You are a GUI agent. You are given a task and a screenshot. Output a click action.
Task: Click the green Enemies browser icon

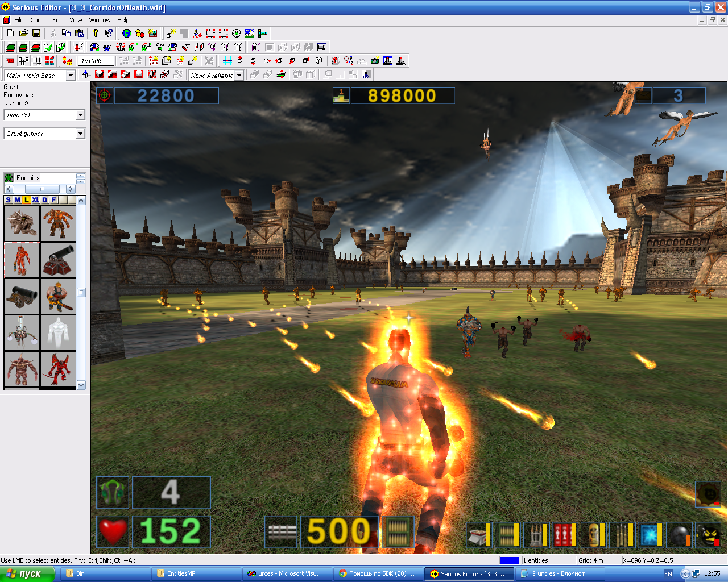click(9, 178)
